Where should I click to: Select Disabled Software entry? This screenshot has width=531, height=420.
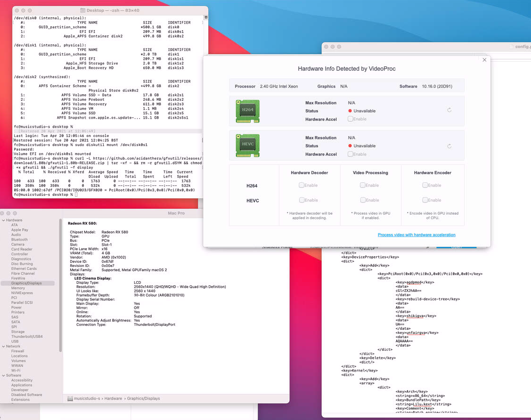click(27, 395)
